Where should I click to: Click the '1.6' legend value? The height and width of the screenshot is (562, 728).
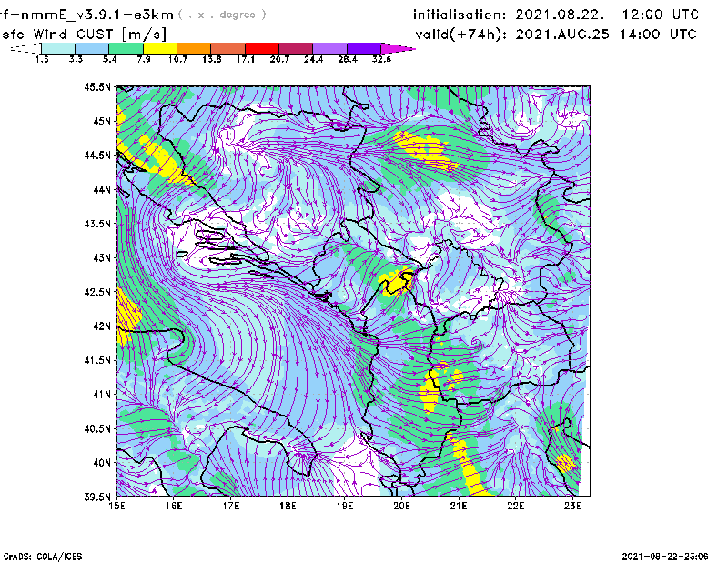click(42, 59)
